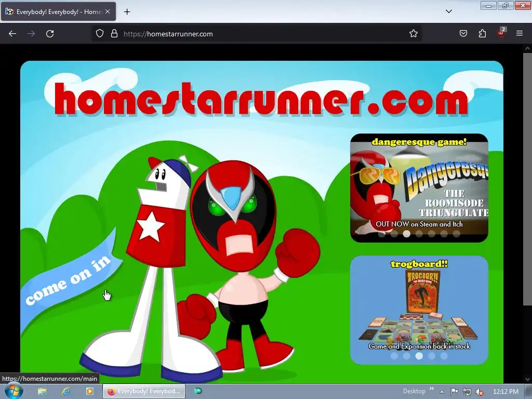Screen dimensions: 532x399
Task: Click the 'dangeresque game!' heading
Action: pyautogui.click(x=419, y=142)
